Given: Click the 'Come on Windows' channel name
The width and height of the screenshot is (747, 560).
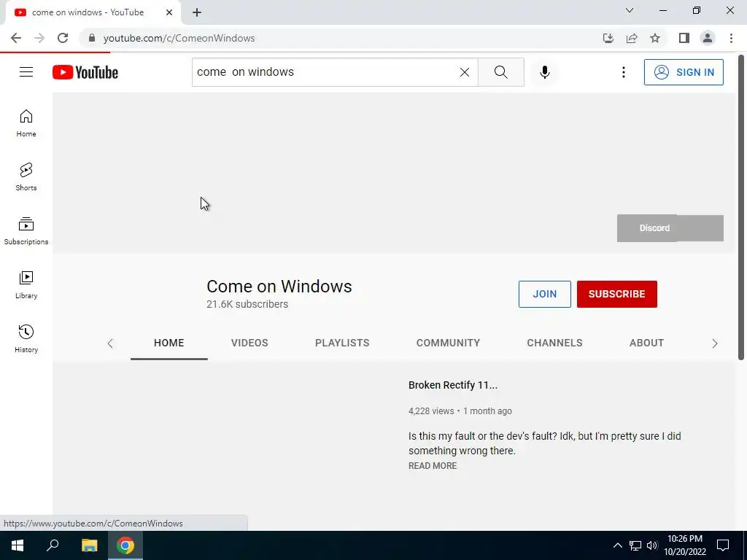Looking at the screenshot, I should pyautogui.click(x=279, y=286).
